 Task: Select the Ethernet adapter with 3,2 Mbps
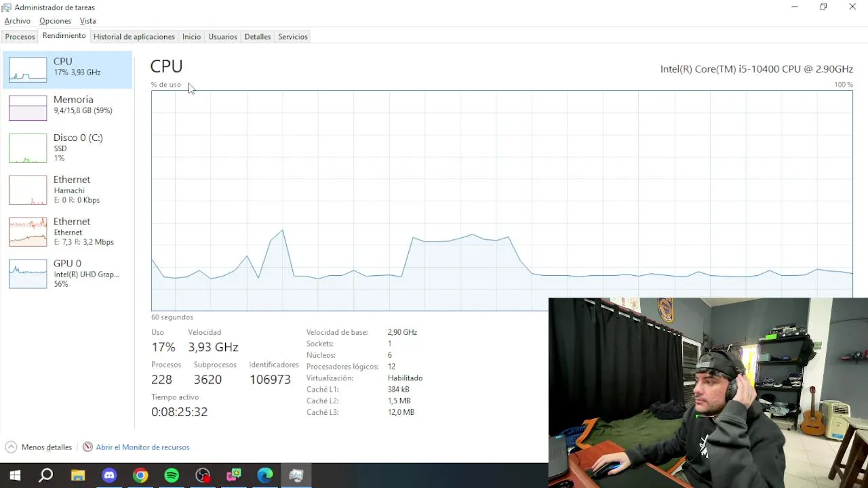(x=67, y=232)
